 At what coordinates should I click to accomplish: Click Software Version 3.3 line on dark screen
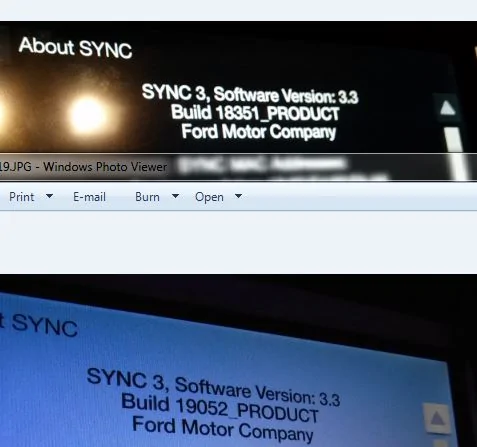(x=250, y=94)
